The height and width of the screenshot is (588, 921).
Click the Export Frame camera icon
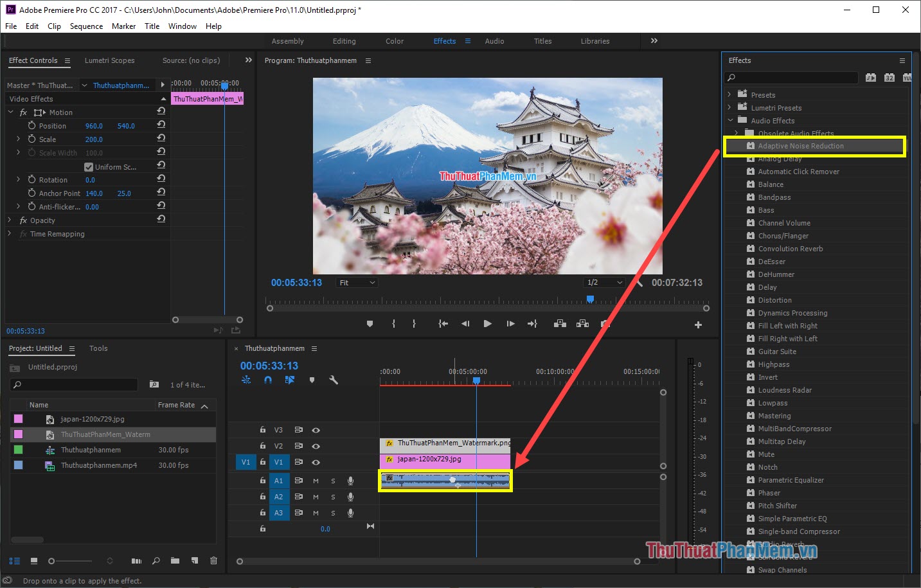605,324
